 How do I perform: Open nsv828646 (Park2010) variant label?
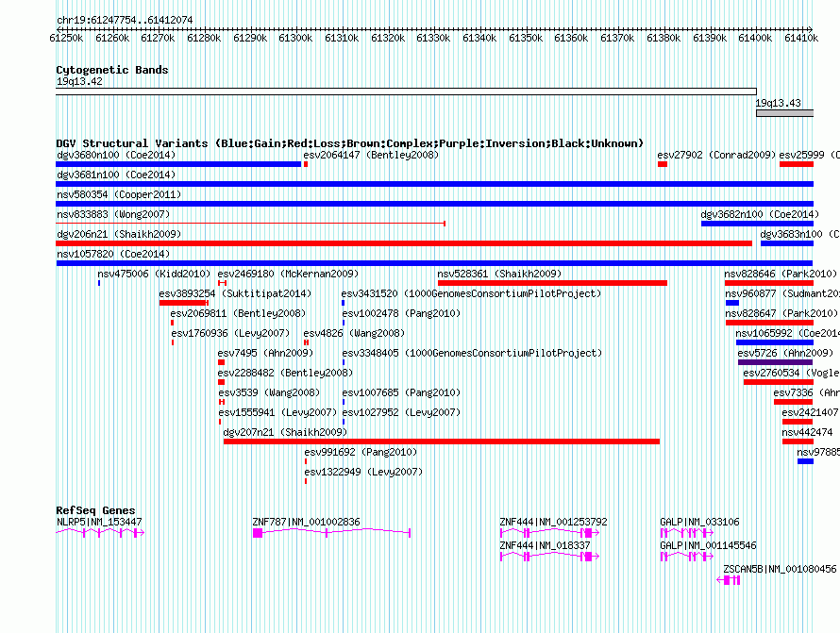(x=781, y=274)
